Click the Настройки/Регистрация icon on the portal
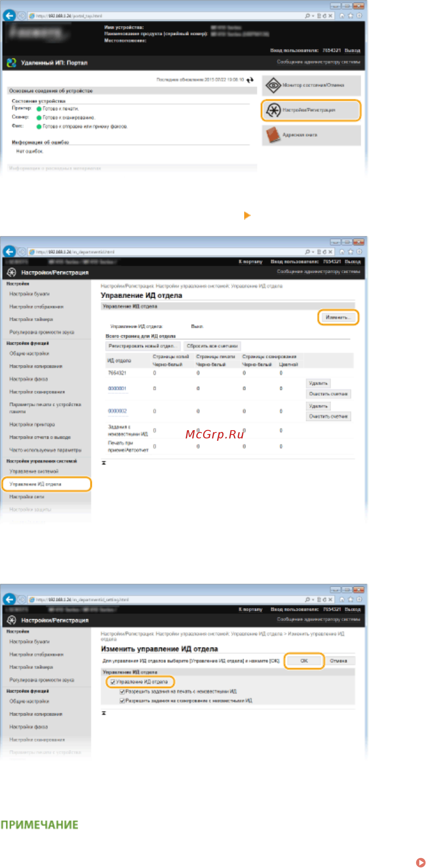 pos(273,110)
